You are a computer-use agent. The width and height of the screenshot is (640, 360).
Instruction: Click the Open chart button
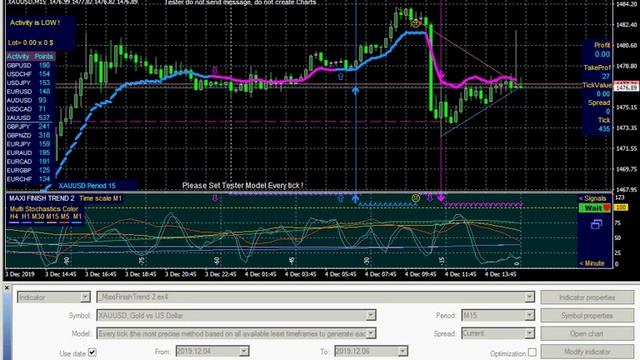click(x=587, y=333)
